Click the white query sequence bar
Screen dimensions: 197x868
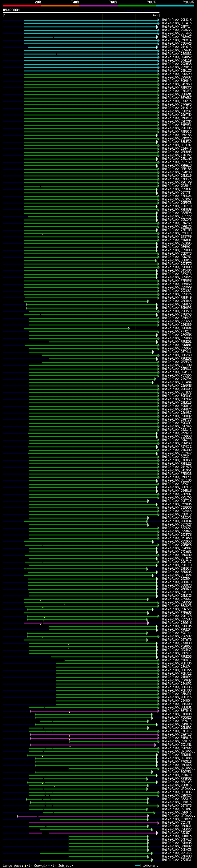coord(81,12)
